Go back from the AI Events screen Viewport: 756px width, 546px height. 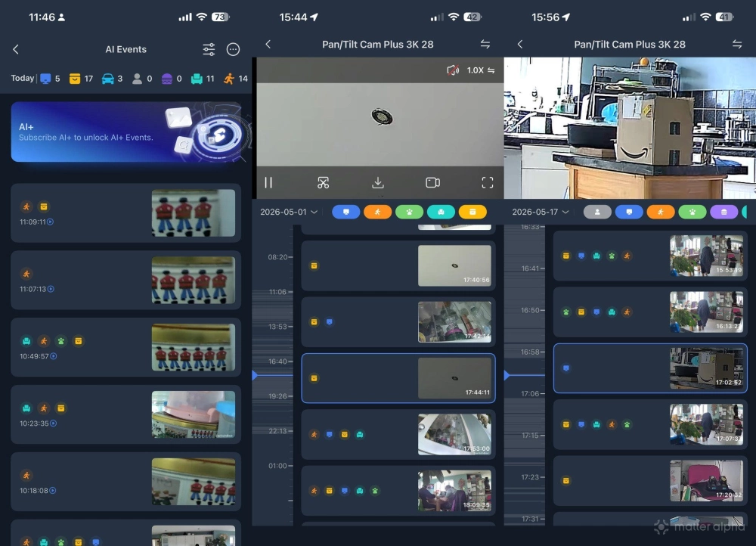point(16,49)
